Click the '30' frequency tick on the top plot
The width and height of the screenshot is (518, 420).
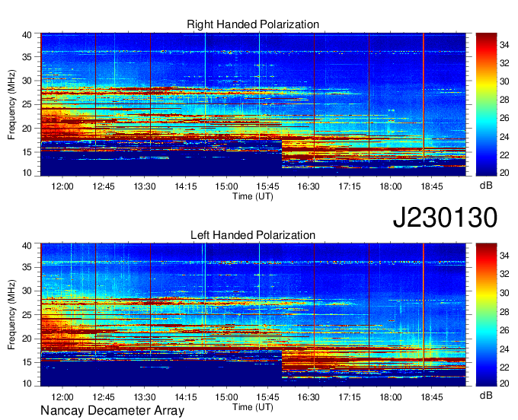(27, 81)
